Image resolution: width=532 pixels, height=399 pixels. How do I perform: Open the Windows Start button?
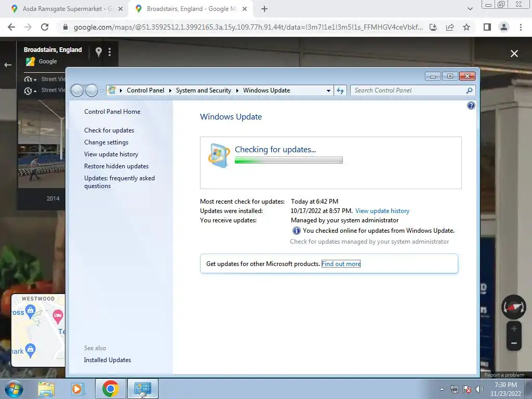[14, 389]
